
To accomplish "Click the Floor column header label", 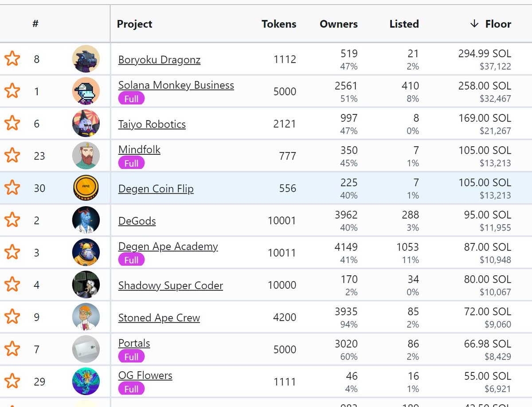I will 498,24.
